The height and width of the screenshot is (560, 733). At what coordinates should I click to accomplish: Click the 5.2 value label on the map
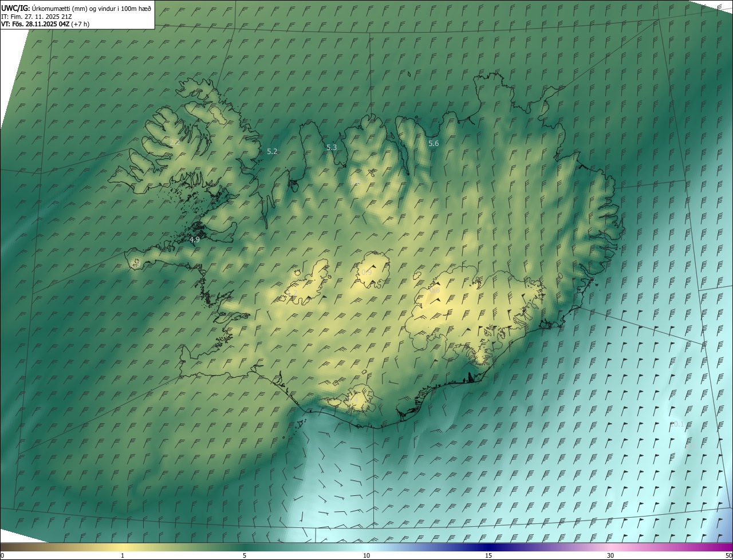pos(272,152)
